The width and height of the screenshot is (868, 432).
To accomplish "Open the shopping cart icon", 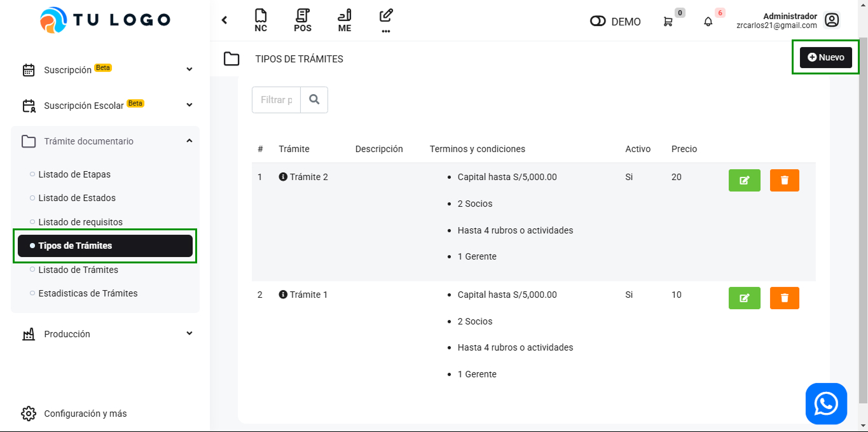I will [668, 22].
